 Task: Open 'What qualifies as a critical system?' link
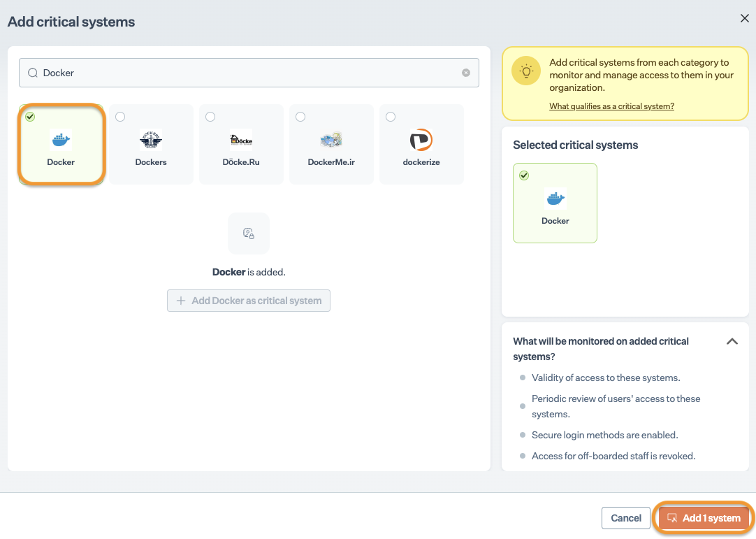pyautogui.click(x=612, y=106)
